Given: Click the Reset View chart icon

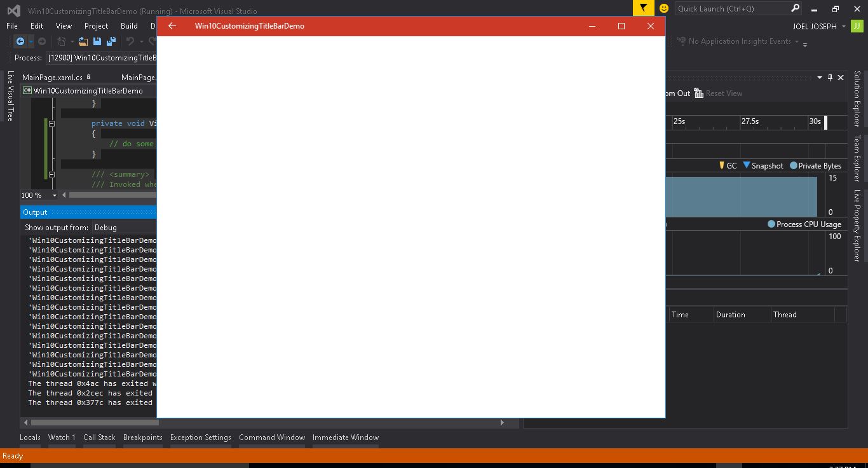Looking at the screenshot, I should click(x=699, y=93).
